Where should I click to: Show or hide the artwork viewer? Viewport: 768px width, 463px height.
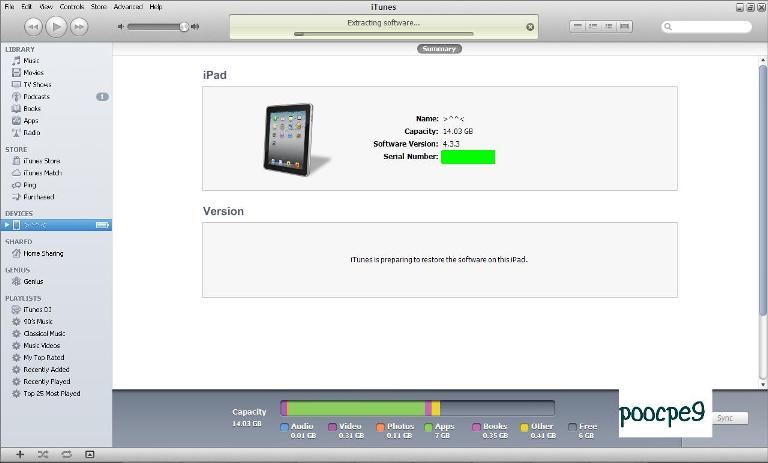click(x=90, y=455)
